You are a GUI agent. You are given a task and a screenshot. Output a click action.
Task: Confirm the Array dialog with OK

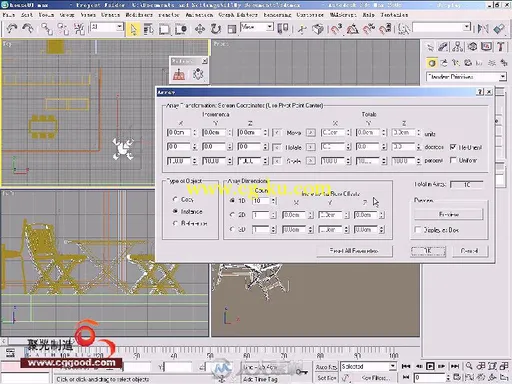(x=428, y=251)
